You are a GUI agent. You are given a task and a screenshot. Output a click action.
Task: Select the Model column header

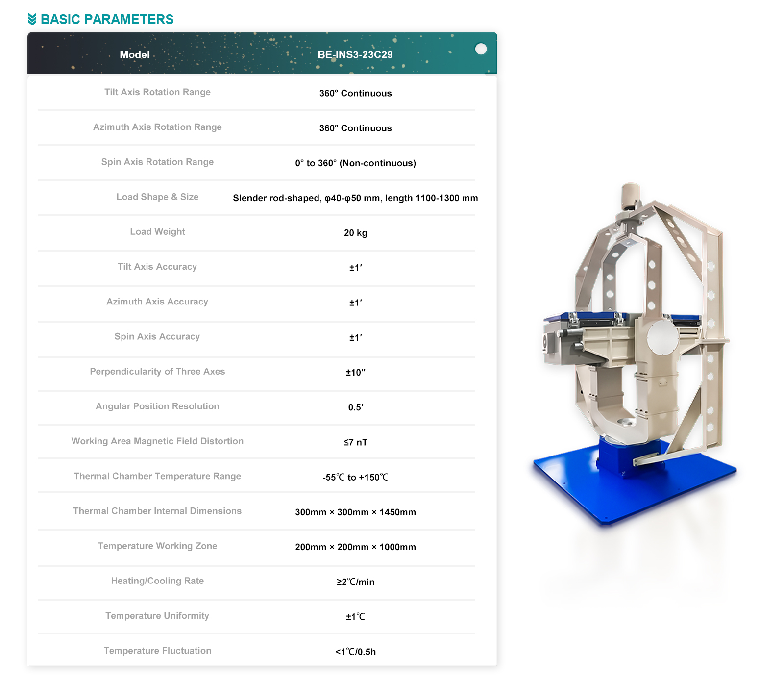pyautogui.click(x=135, y=55)
